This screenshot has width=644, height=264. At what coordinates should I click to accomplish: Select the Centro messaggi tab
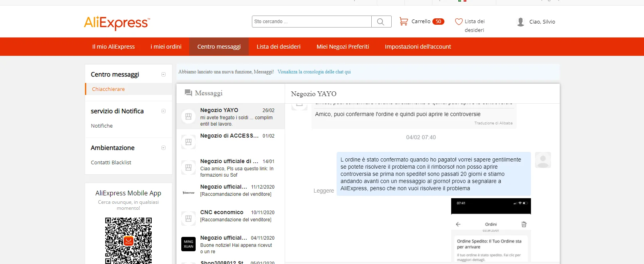click(219, 47)
